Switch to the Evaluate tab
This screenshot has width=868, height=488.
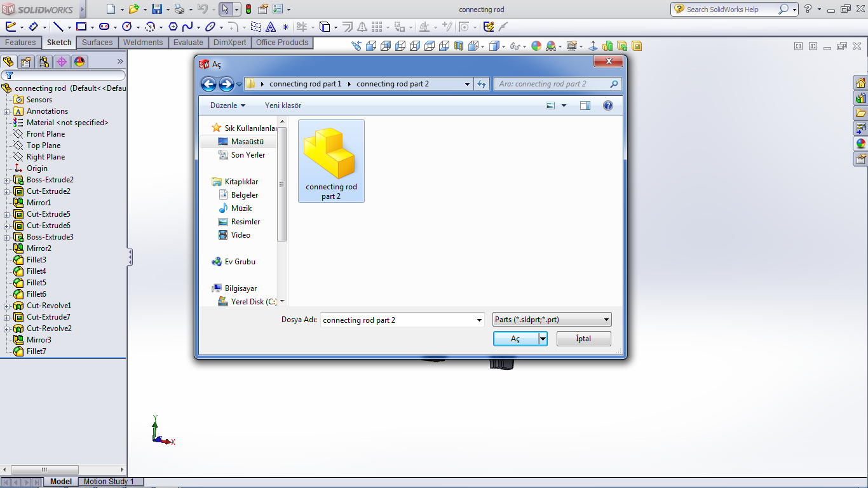click(x=189, y=43)
